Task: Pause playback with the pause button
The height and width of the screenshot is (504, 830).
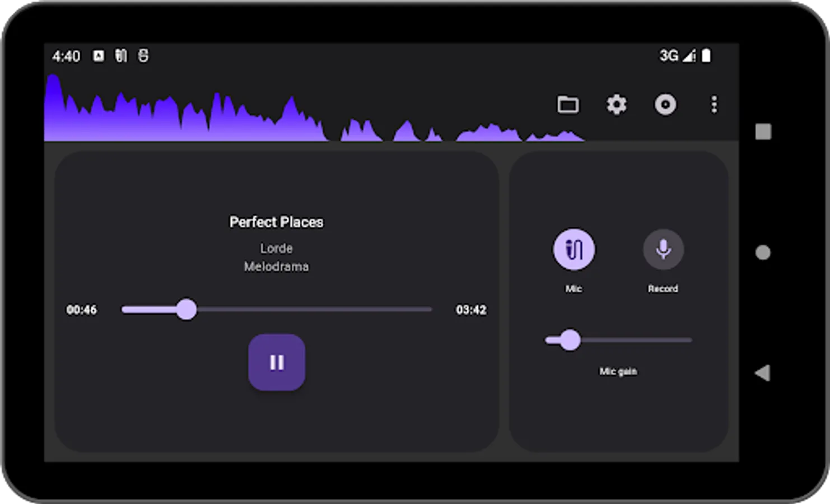Action: 277,362
